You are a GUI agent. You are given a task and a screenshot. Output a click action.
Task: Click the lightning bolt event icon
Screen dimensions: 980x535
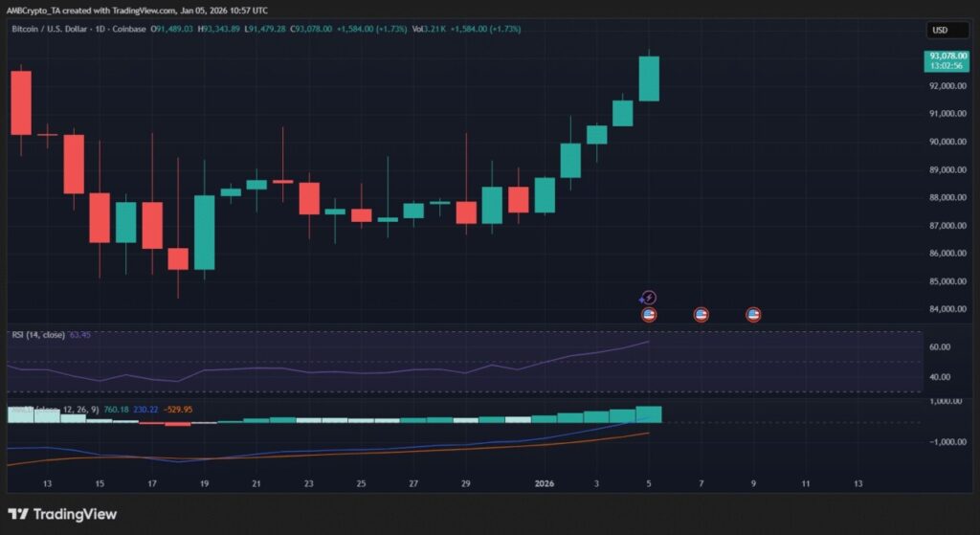click(x=648, y=298)
